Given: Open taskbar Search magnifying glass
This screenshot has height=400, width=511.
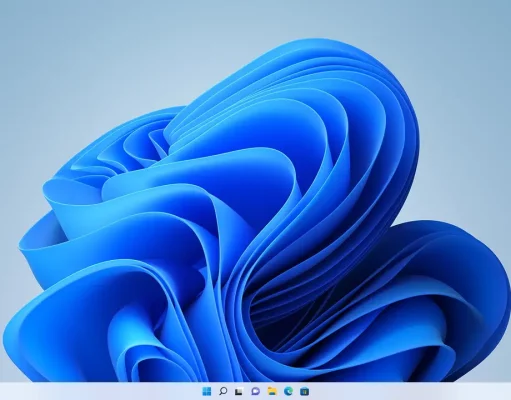Looking at the screenshot, I should [x=223, y=391].
